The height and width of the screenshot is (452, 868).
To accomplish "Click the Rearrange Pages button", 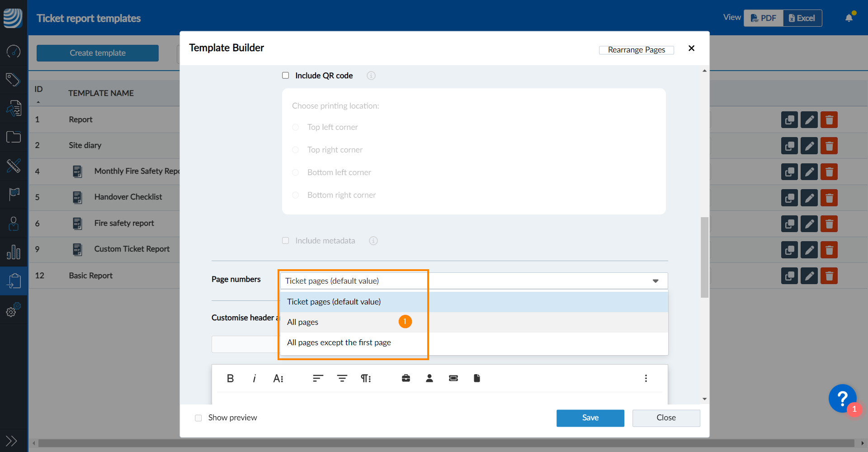I will [x=636, y=50].
